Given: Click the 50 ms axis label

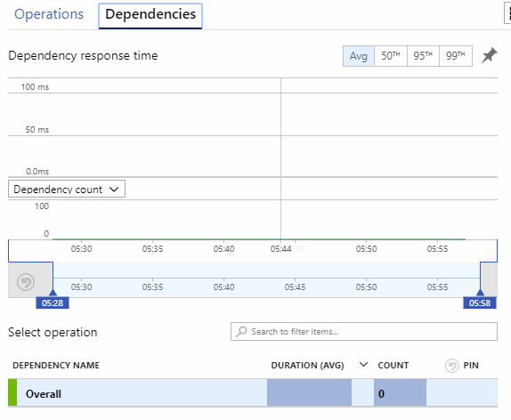Looking at the screenshot, I should pyautogui.click(x=37, y=130).
